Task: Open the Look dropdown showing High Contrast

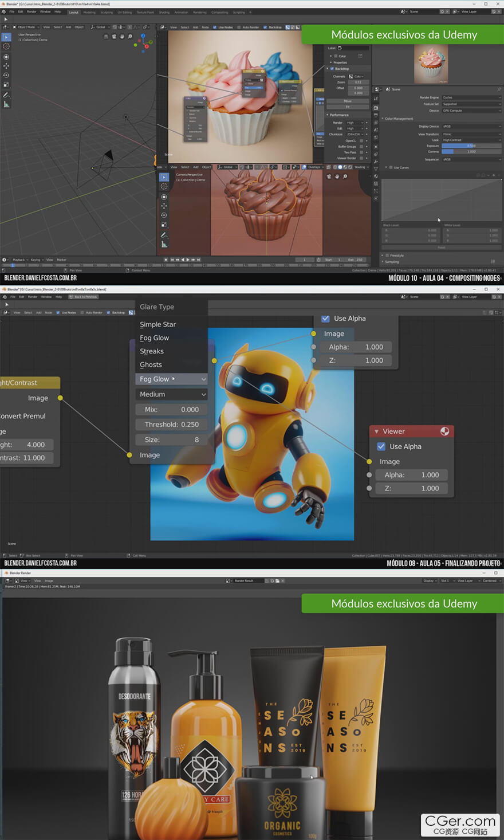Action: pyautogui.click(x=471, y=140)
